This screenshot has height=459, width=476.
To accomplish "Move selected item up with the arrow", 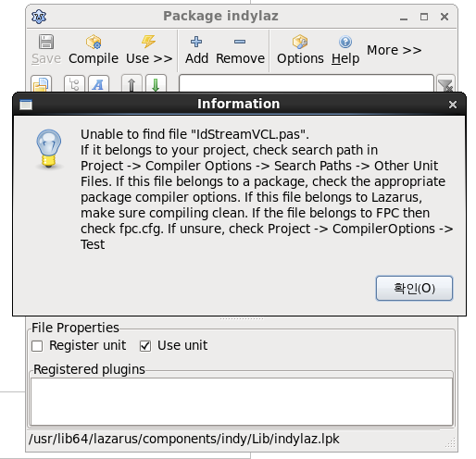I will point(132,84).
